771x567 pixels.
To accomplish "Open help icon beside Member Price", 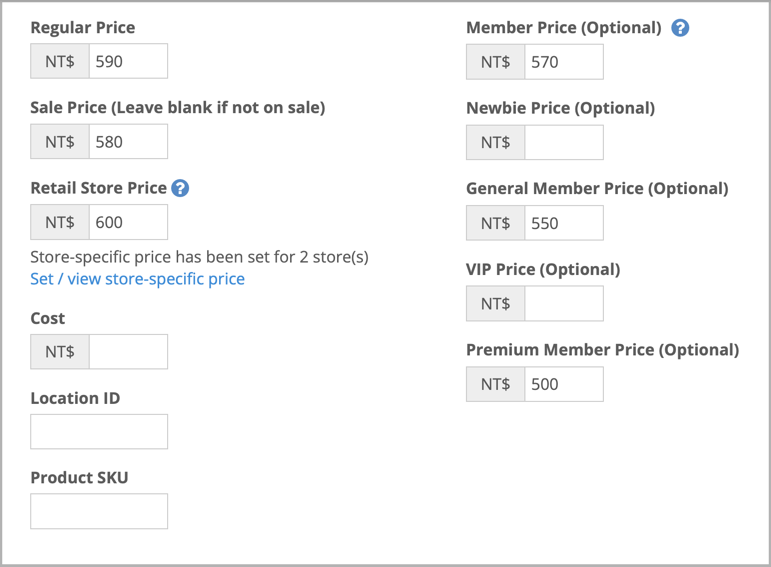I will coord(680,28).
